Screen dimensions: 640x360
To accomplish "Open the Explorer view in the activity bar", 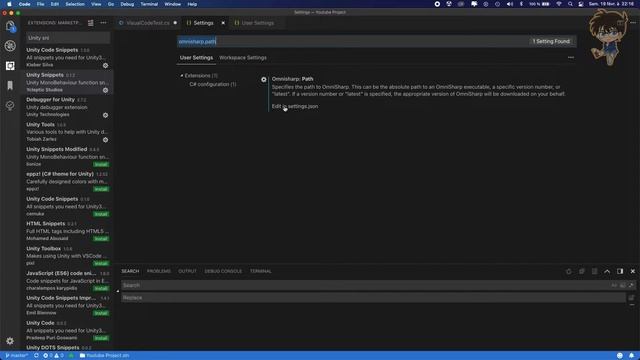I will coord(10,26).
